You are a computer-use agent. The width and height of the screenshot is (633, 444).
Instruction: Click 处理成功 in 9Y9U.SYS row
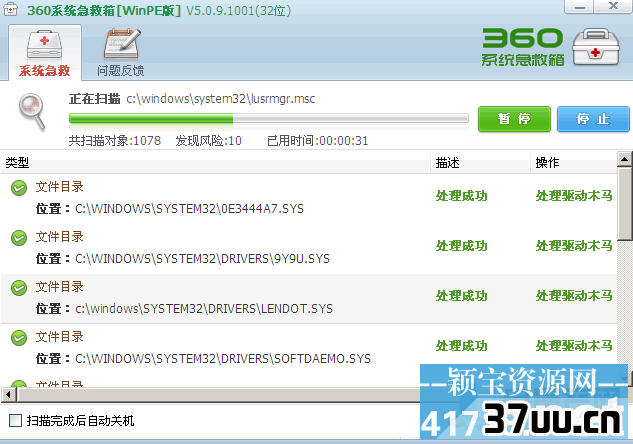(x=461, y=246)
